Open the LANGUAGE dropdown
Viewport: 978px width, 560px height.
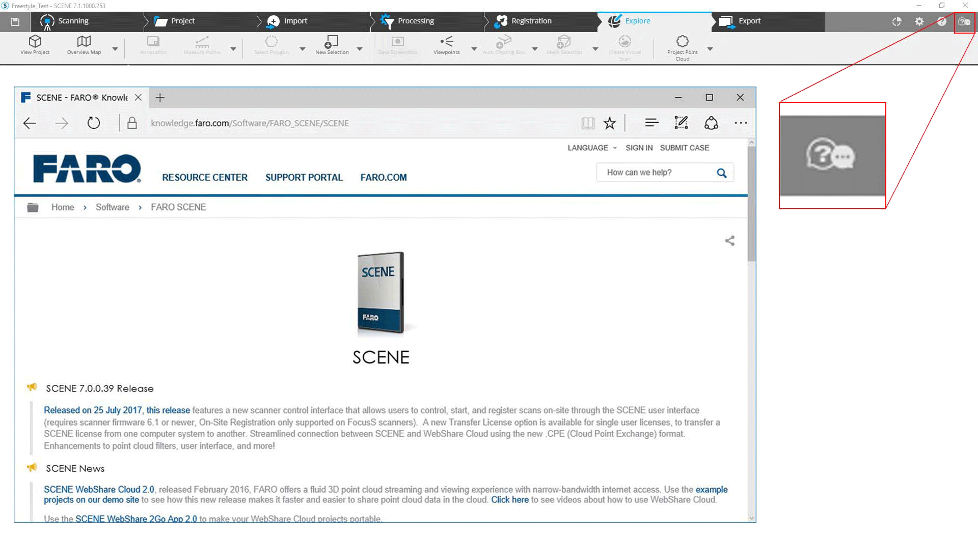click(x=592, y=148)
